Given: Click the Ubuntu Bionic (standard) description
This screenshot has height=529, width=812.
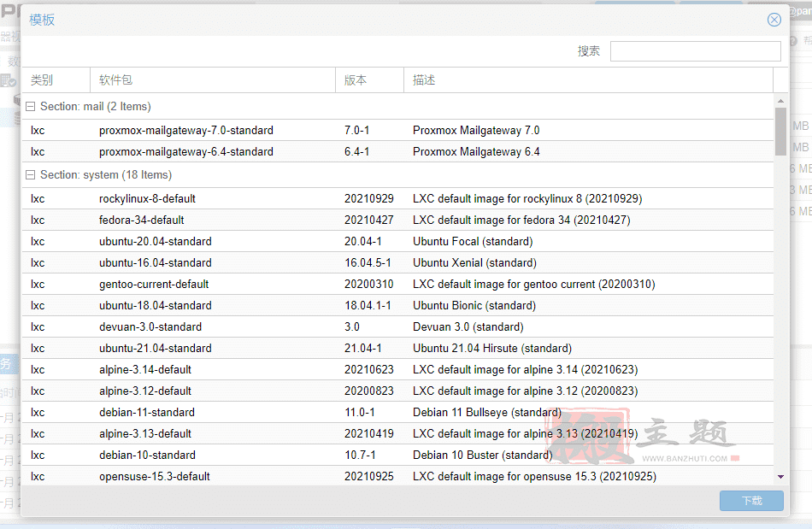Looking at the screenshot, I should [474, 305].
